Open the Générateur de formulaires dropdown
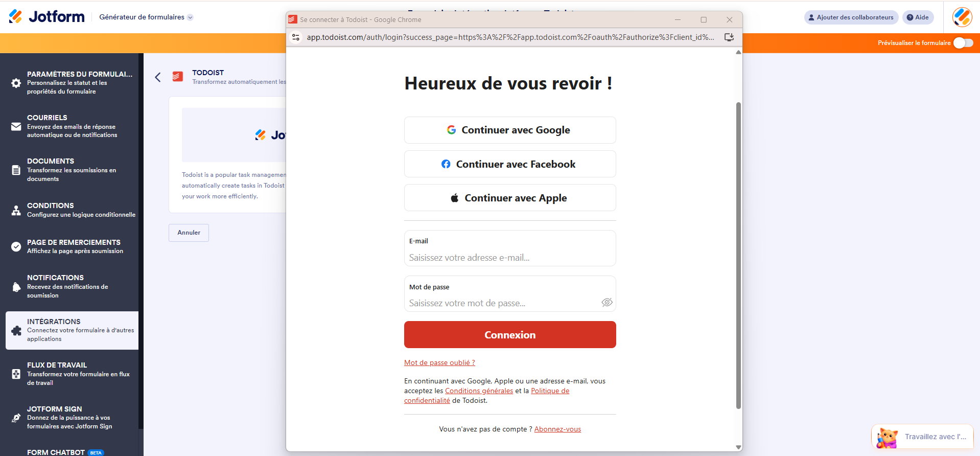 [146, 17]
